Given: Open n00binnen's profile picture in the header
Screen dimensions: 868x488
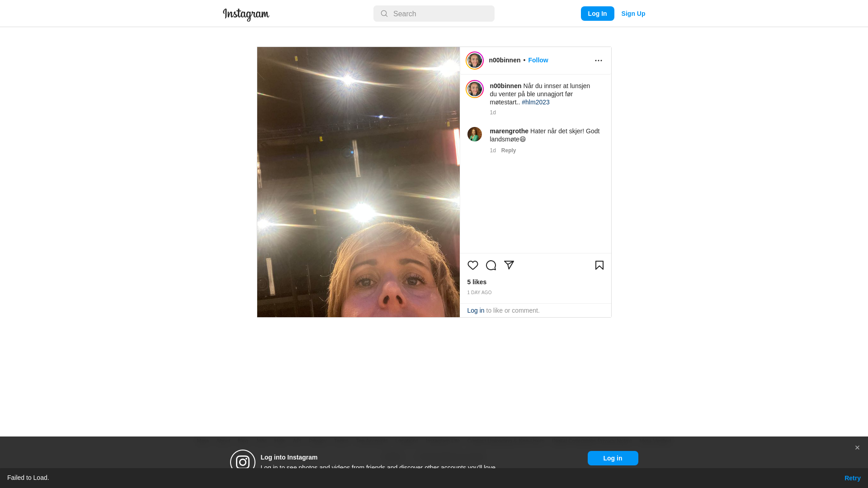Looking at the screenshot, I should pyautogui.click(x=475, y=61).
